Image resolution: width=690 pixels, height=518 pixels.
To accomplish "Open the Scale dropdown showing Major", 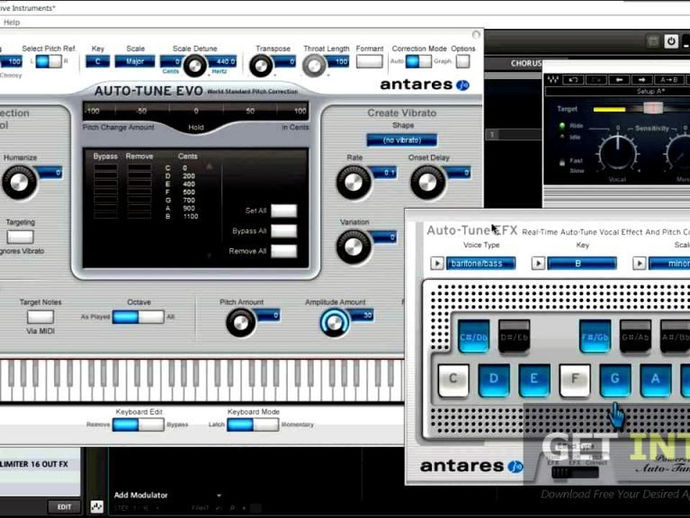I will pyautogui.click(x=135, y=61).
